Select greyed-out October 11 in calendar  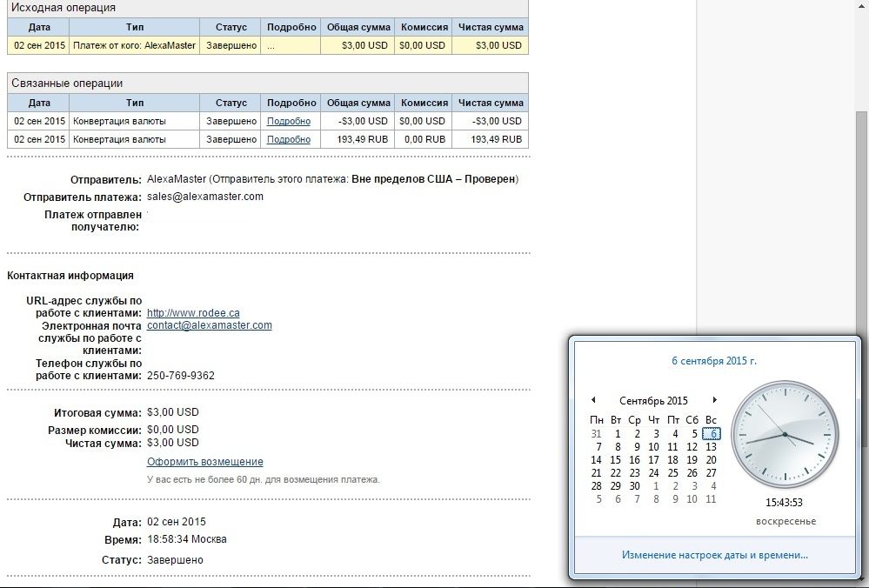pos(711,499)
